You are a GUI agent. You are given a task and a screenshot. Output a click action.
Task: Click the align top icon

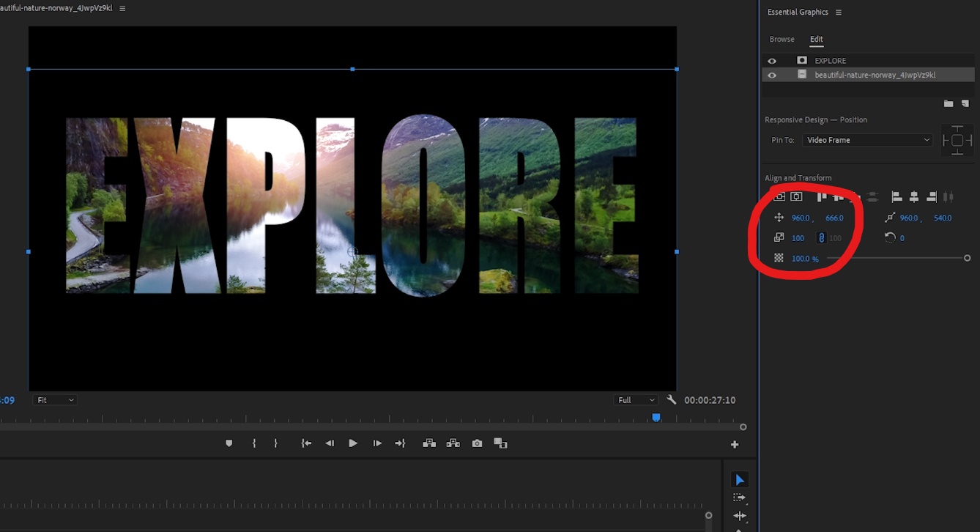coord(821,196)
